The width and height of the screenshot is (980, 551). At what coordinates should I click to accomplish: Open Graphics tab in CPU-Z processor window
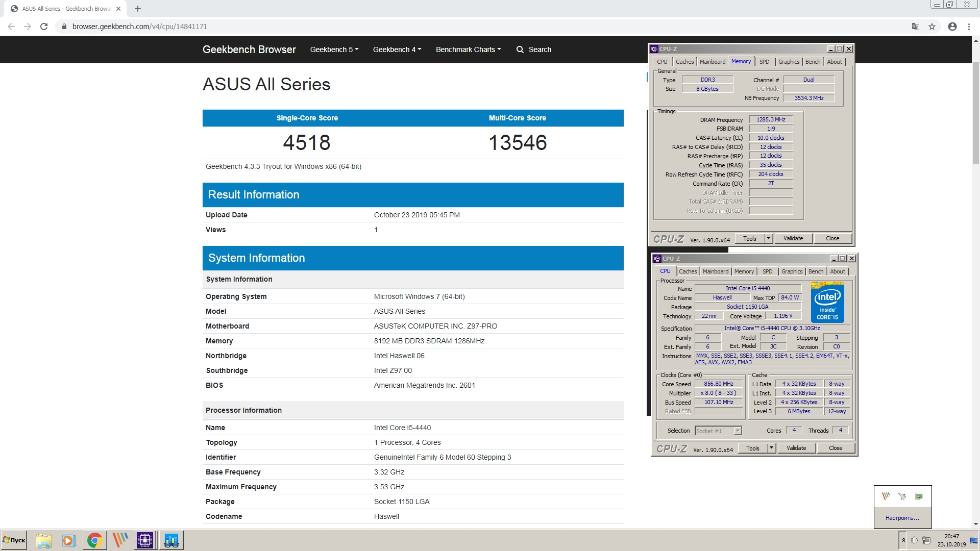(x=792, y=271)
